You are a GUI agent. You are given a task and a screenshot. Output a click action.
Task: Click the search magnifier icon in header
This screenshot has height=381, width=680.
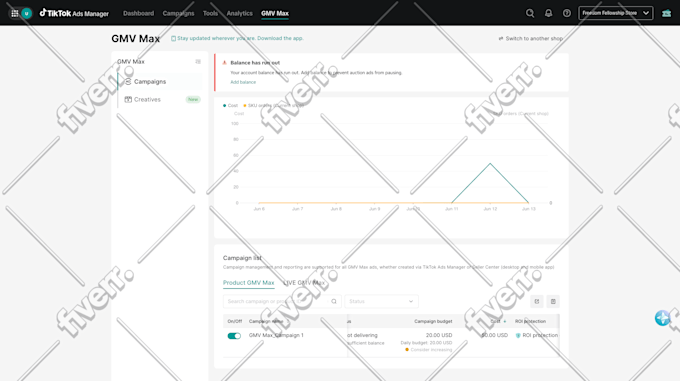coord(530,13)
